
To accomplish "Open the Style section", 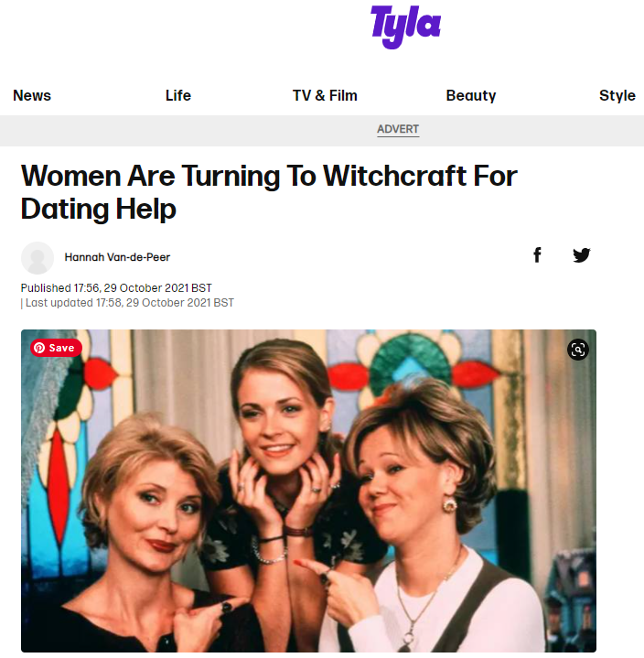I will pyautogui.click(x=617, y=95).
